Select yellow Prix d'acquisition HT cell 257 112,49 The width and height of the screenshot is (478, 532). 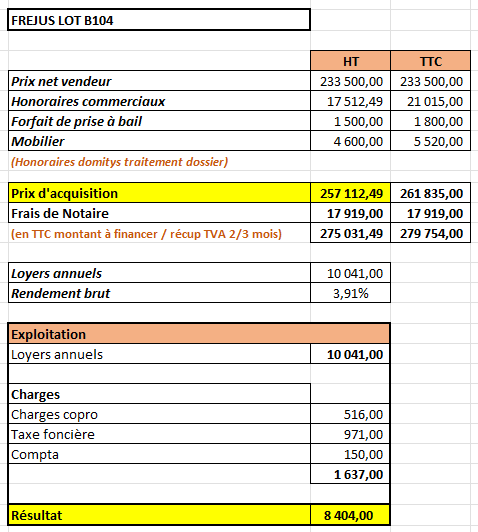coord(350,193)
